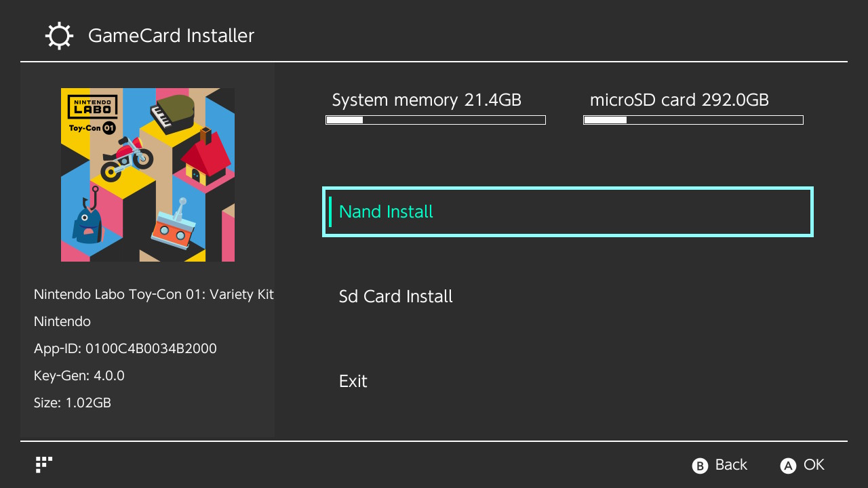Click the Nintendo Labo cover artwork
Screen dimensions: 868x488
click(x=147, y=174)
